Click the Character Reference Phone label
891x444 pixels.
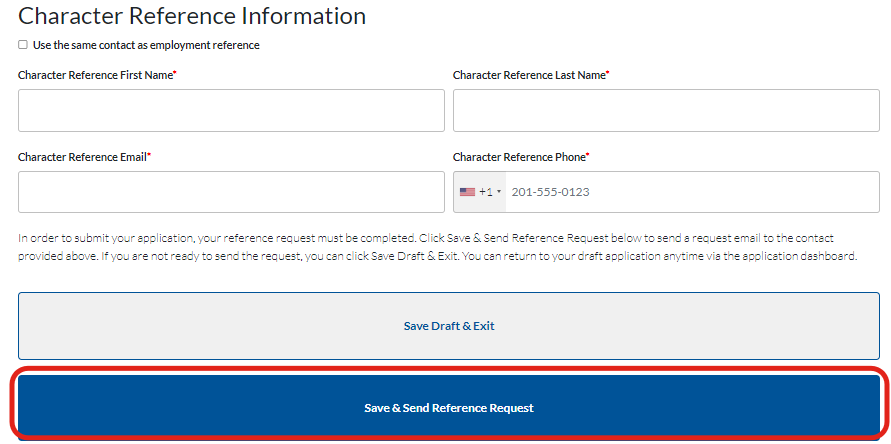(x=518, y=157)
